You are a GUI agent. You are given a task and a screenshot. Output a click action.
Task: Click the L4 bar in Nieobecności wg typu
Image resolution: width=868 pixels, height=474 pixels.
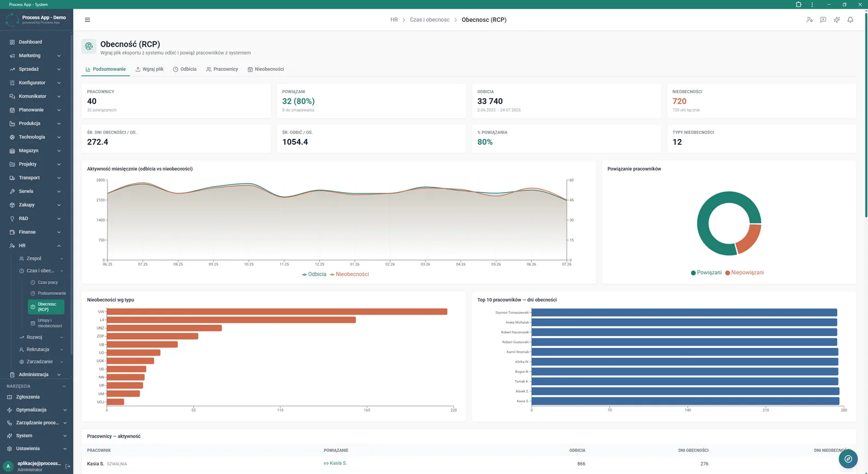coord(231,320)
